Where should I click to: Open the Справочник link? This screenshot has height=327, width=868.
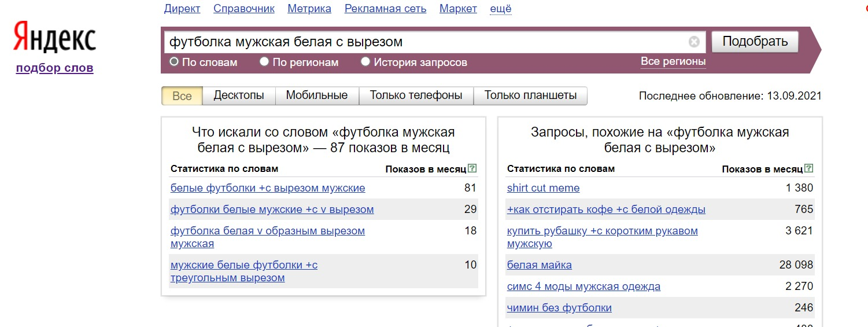[244, 8]
